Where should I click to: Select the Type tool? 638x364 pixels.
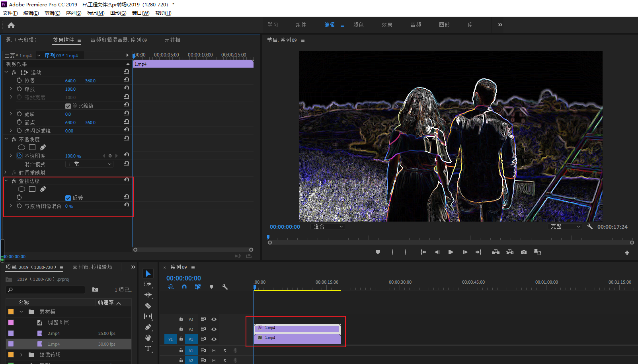pyautogui.click(x=148, y=348)
